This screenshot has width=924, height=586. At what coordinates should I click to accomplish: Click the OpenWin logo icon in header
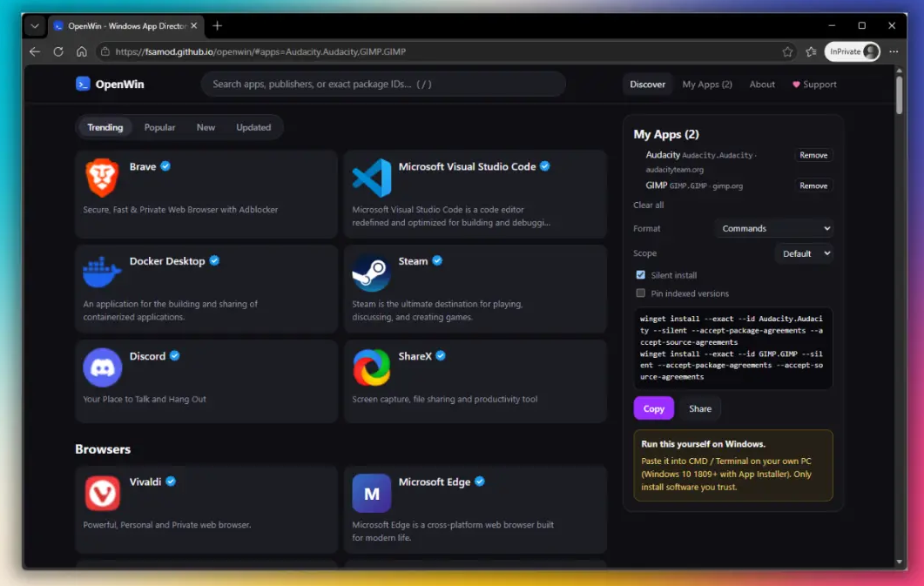point(83,84)
